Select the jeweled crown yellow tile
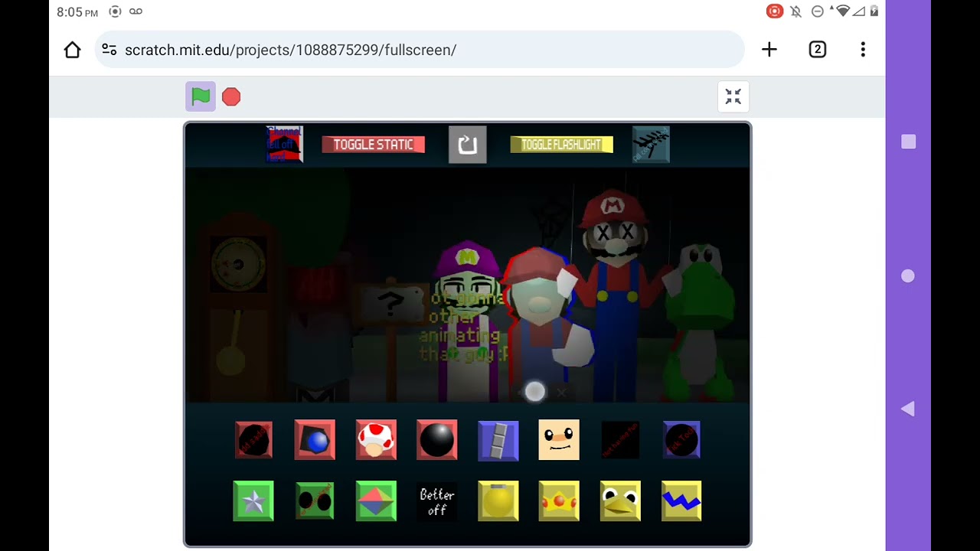 pyautogui.click(x=559, y=501)
